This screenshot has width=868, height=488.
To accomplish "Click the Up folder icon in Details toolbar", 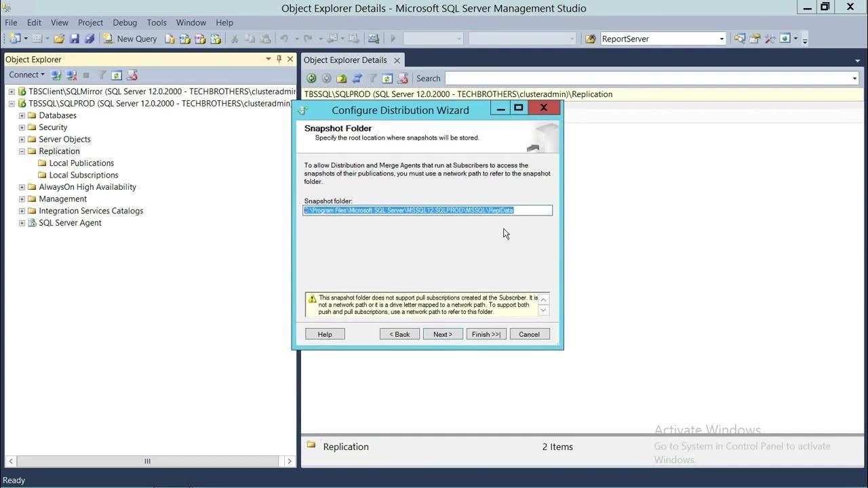I will [341, 79].
